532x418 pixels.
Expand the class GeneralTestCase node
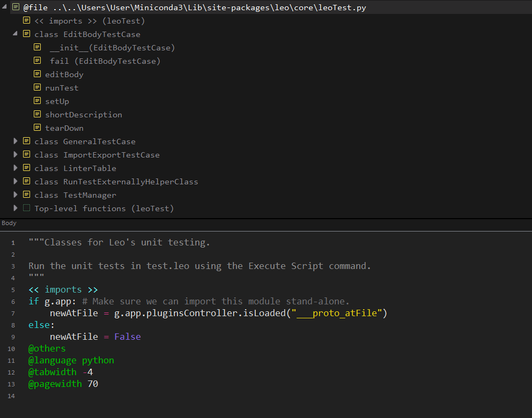click(15, 141)
